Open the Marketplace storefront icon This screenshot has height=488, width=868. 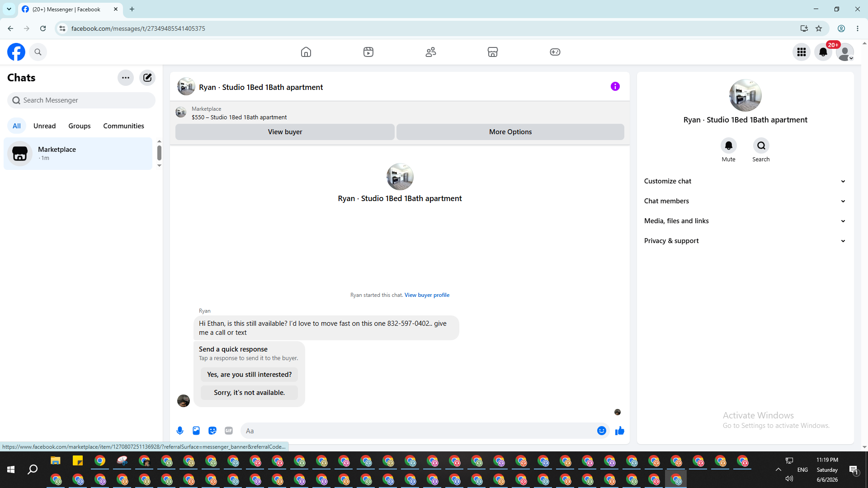[x=493, y=52]
